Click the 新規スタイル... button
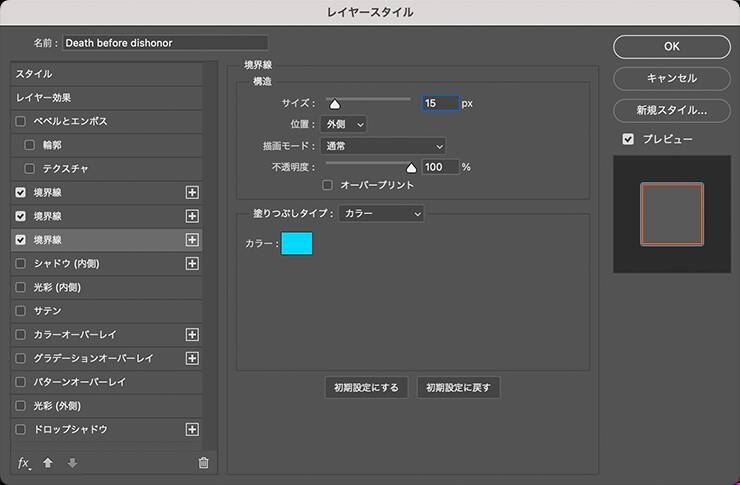 [x=671, y=110]
